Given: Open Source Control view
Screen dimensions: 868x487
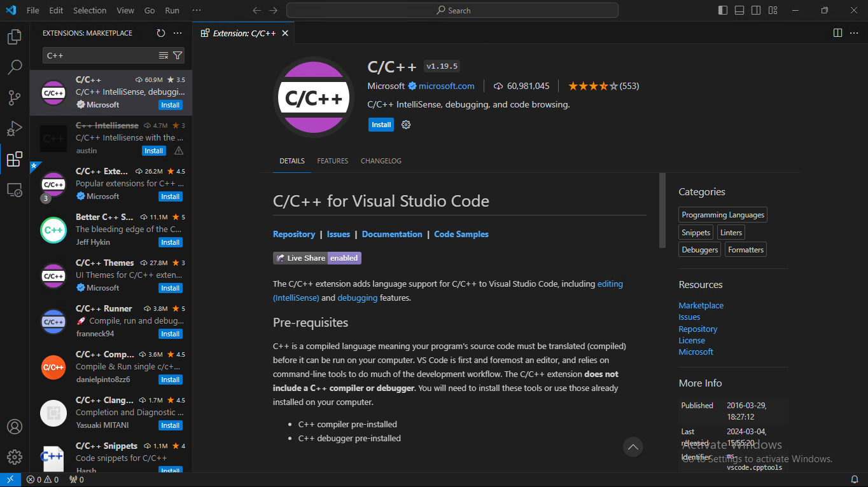Looking at the screenshot, I should point(14,97).
